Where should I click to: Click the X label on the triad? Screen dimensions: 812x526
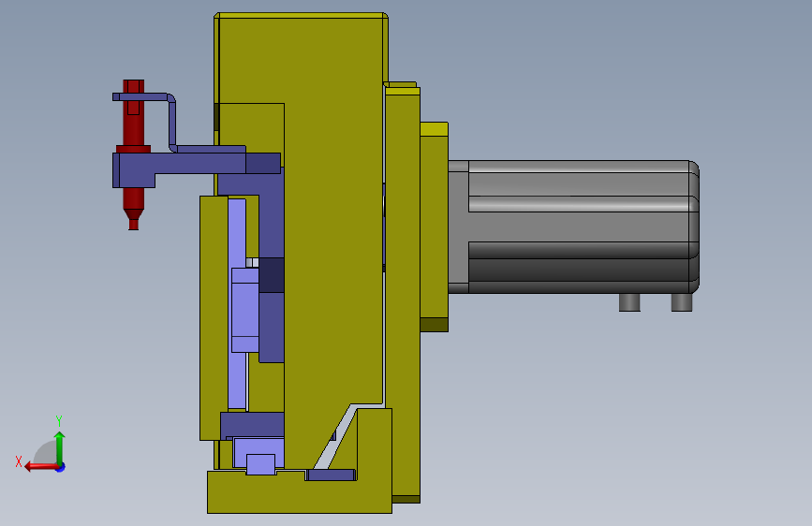(x=19, y=461)
